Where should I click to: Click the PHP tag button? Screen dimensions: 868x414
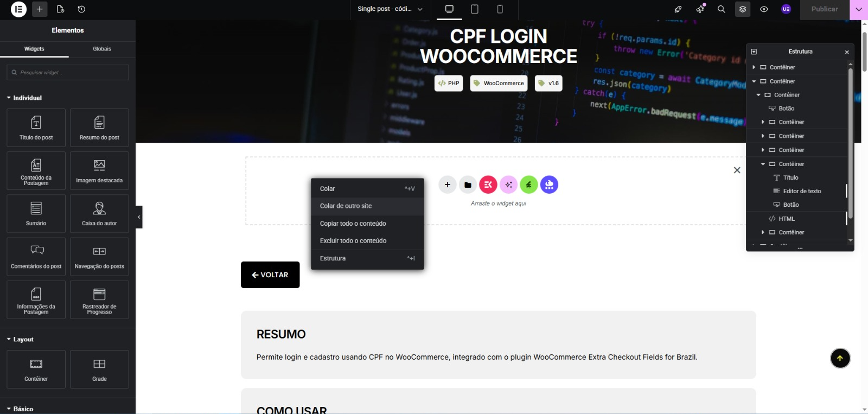pos(449,84)
